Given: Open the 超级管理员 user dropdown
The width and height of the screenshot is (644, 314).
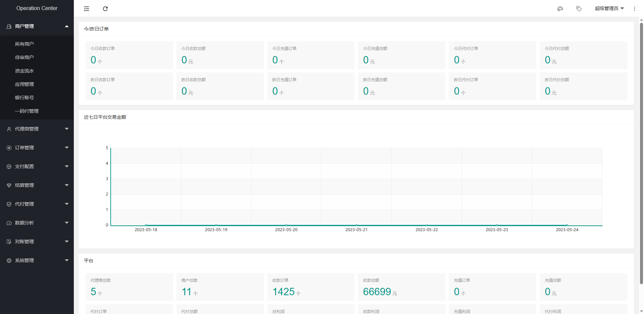Looking at the screenshot, I should pos(609,9).
